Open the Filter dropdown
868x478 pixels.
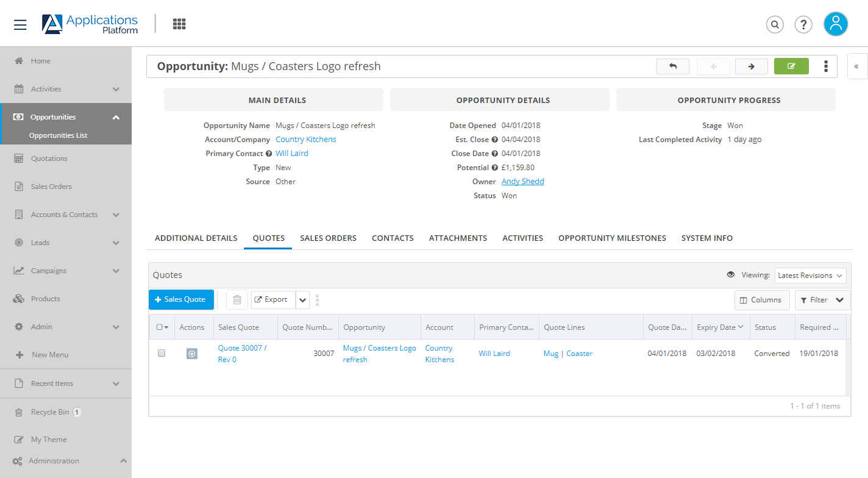tap(823, 300)
